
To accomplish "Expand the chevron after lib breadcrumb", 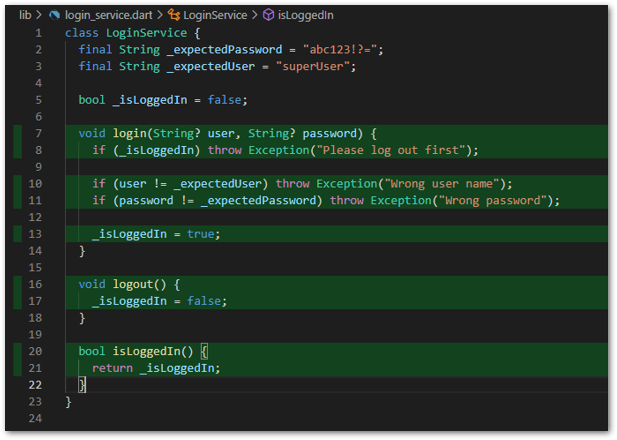I will coord(39,15).
